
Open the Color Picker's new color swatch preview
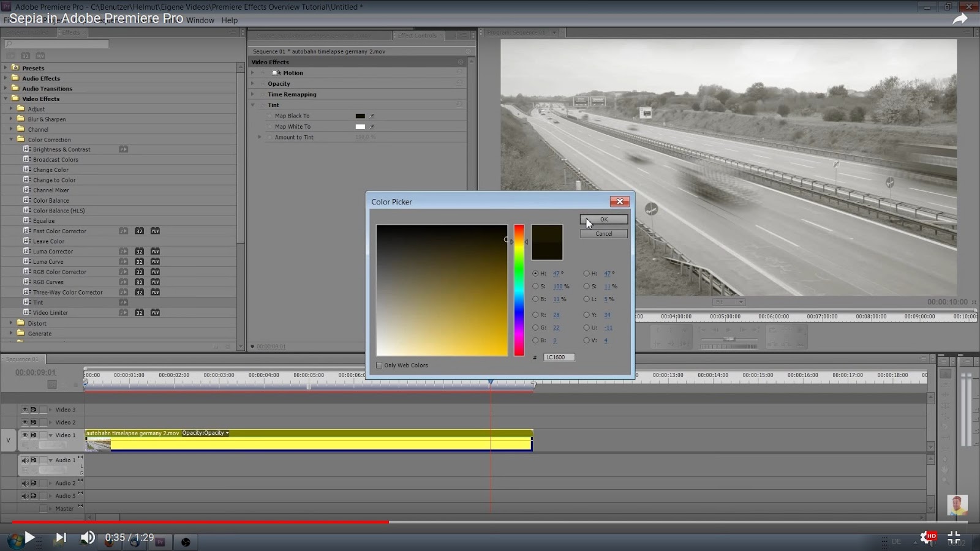coord(547,242)
